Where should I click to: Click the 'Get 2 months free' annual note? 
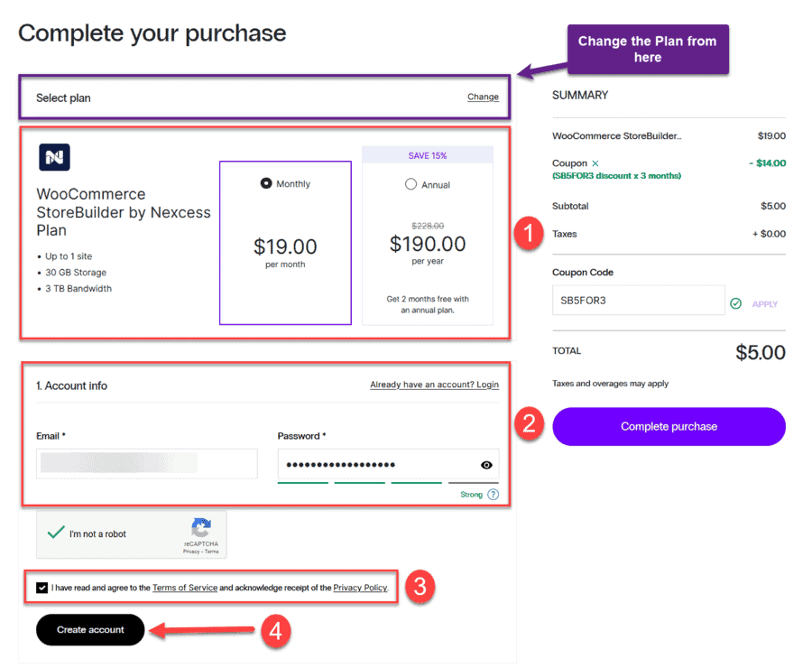tap(428, 305)
